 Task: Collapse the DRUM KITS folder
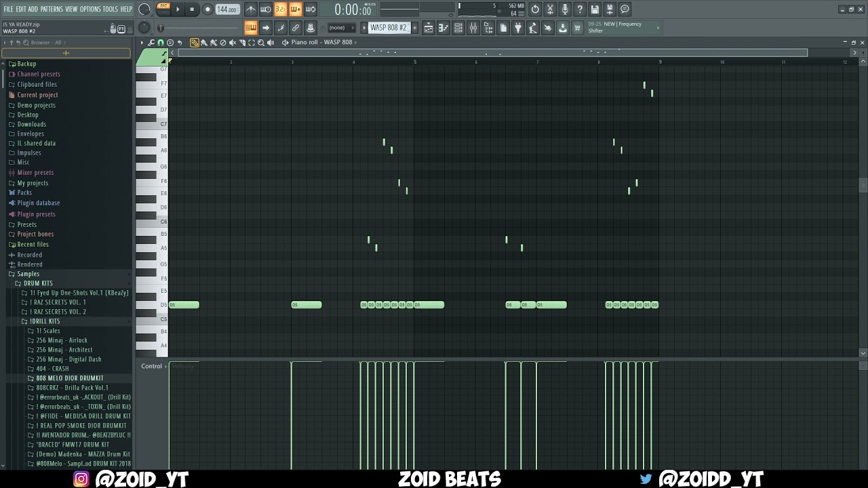click(x=38, y=283)
